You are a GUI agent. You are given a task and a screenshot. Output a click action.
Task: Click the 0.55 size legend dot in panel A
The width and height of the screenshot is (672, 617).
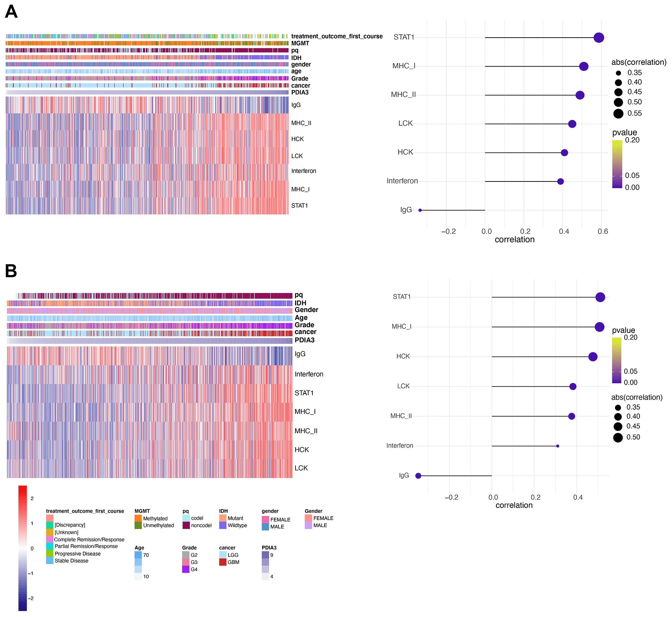pos(618,114)
